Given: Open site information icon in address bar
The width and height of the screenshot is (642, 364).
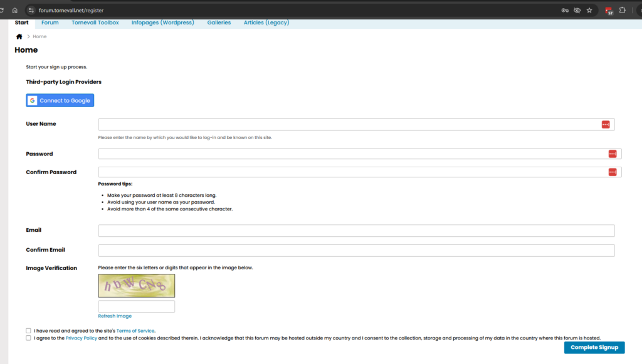Looking at the screenshot, I should coord(31,10).
